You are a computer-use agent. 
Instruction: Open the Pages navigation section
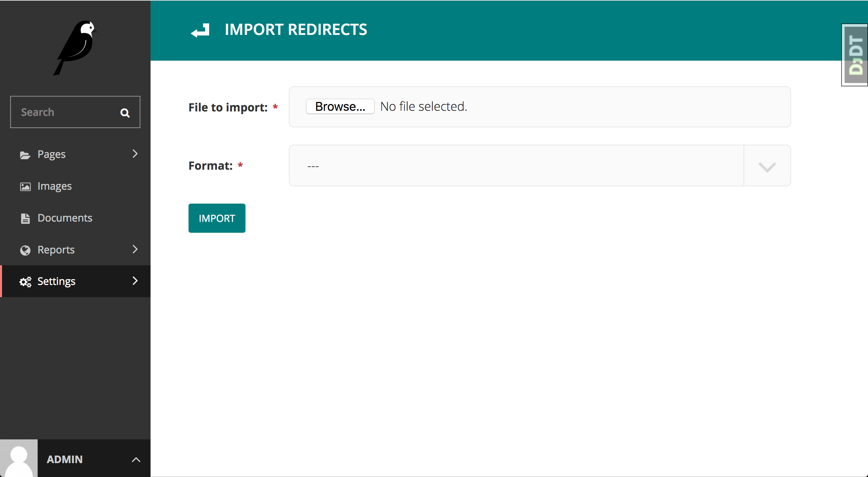pyautogui.click(x=75, y=153)
